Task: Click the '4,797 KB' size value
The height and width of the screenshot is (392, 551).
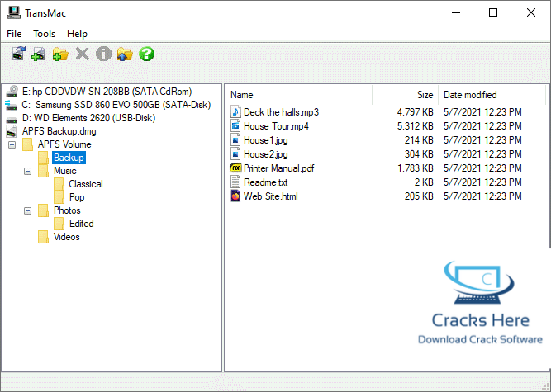Action: (415, 112)
